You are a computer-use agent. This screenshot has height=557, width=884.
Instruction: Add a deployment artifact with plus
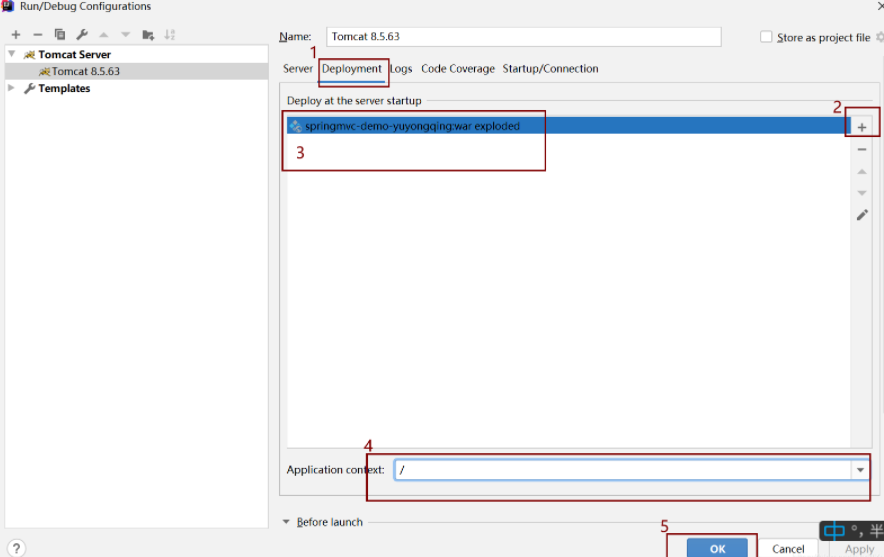[x=862, y=127]
